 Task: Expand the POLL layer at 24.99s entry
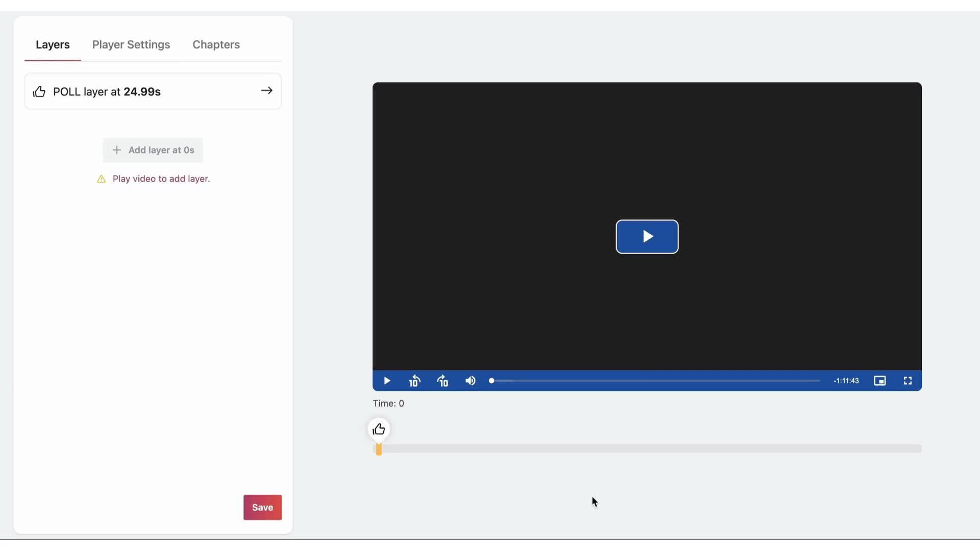[x=153, y=91]
